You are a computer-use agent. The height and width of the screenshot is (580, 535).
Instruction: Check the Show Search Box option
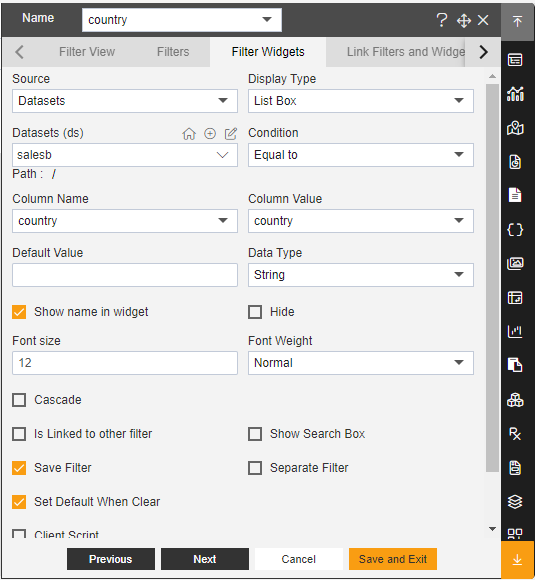coord(255,434)
